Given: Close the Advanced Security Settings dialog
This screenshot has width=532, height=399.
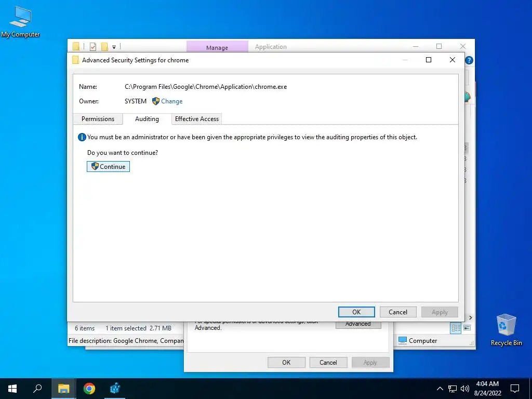Looking at the screenshot, I should click(453, 60).
